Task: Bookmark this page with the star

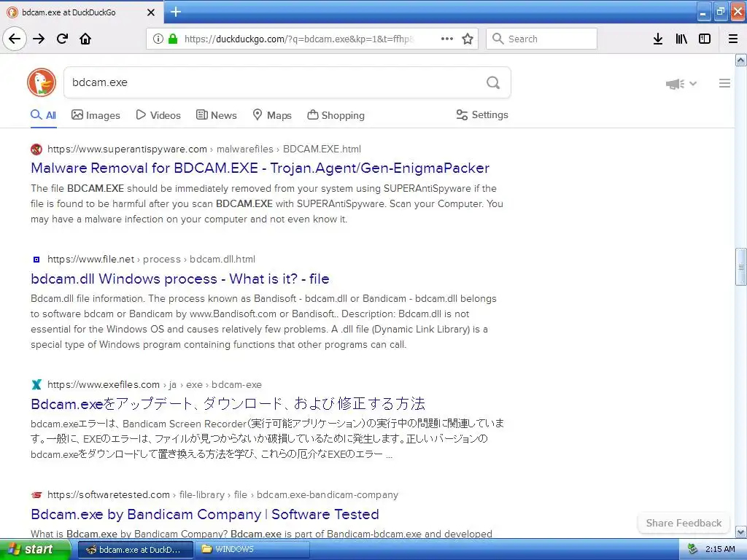Action: [468, 39]
